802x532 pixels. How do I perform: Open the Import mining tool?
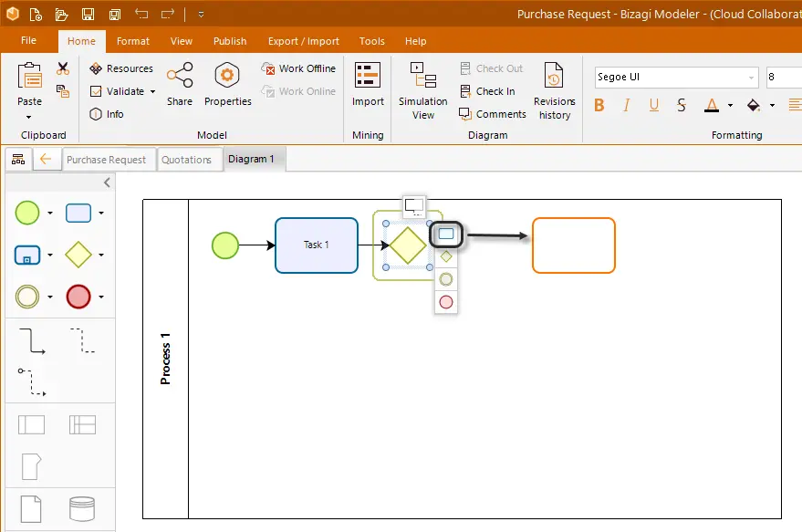click(368, 84)
